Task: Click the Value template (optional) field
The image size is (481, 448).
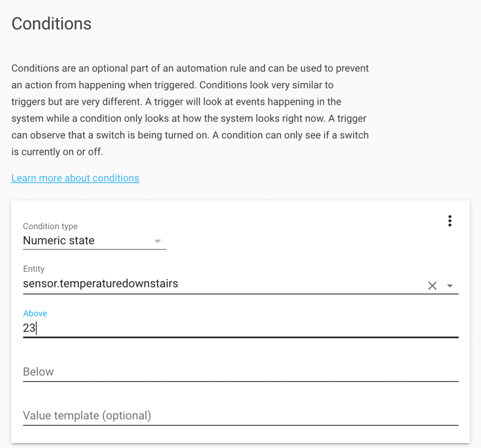Action: click(x=240, y=416)
